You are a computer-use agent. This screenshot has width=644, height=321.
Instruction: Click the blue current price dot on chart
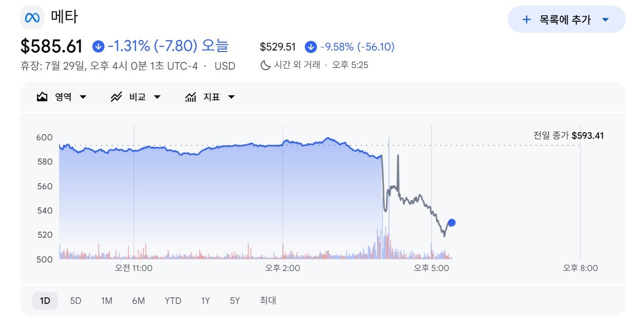452,223
